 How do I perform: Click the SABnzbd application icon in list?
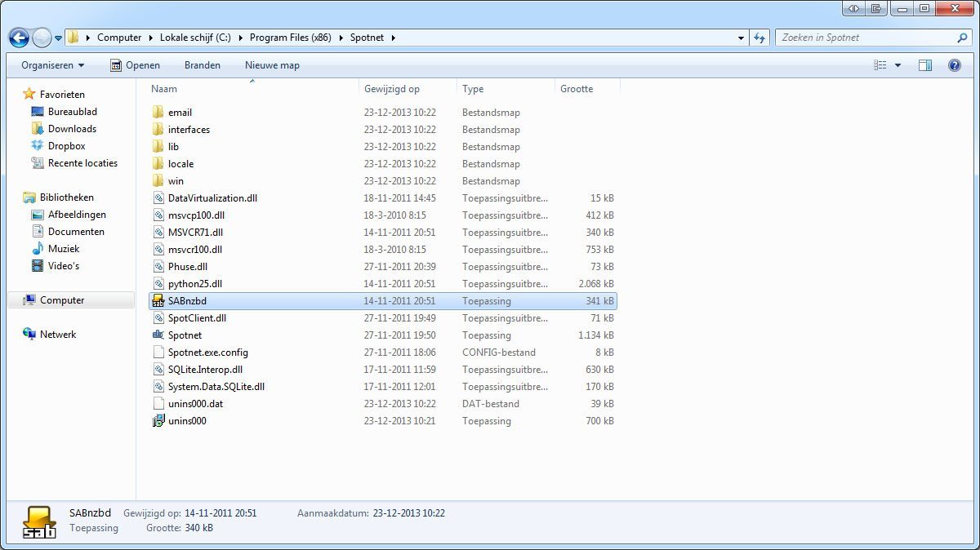[158, 301]
